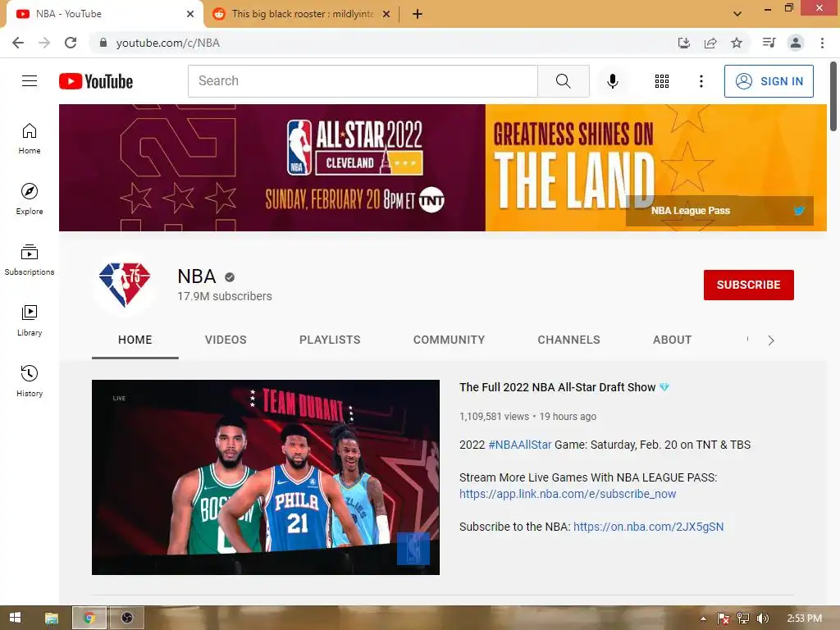Click the YouTube logo

pos(96,81)
